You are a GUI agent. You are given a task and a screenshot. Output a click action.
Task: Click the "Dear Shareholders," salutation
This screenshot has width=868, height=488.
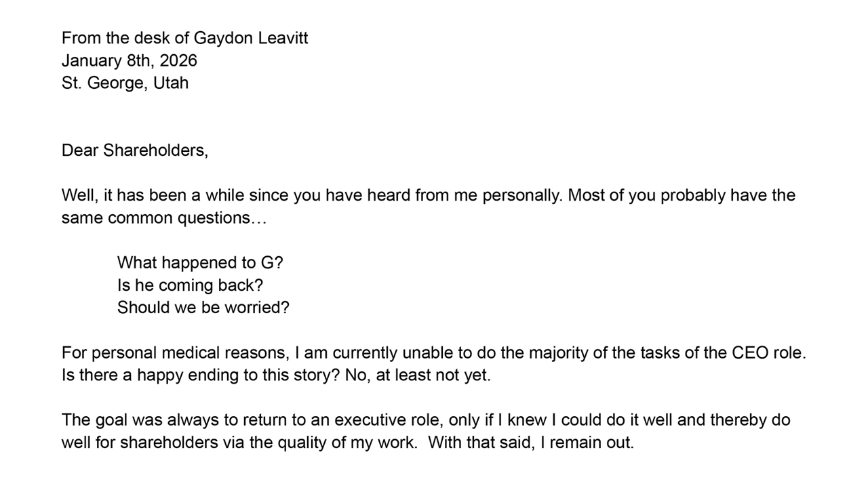click(134, 150)
